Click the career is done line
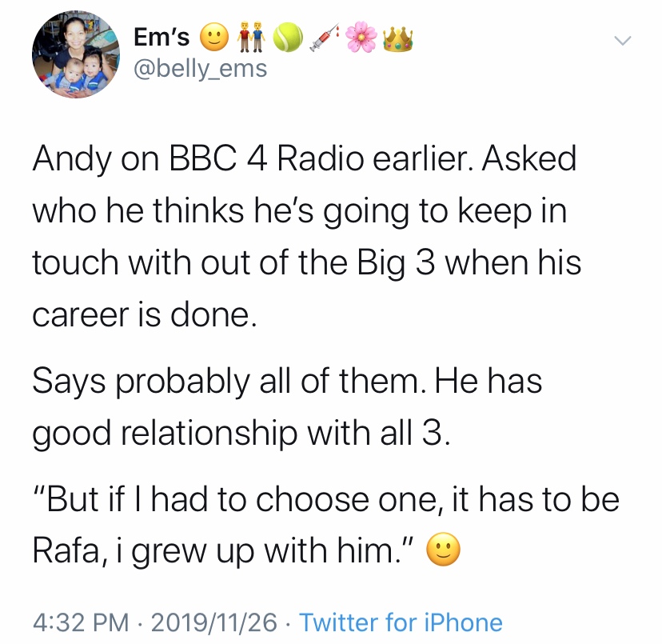The image size is (662, 644). coord(144,315)
